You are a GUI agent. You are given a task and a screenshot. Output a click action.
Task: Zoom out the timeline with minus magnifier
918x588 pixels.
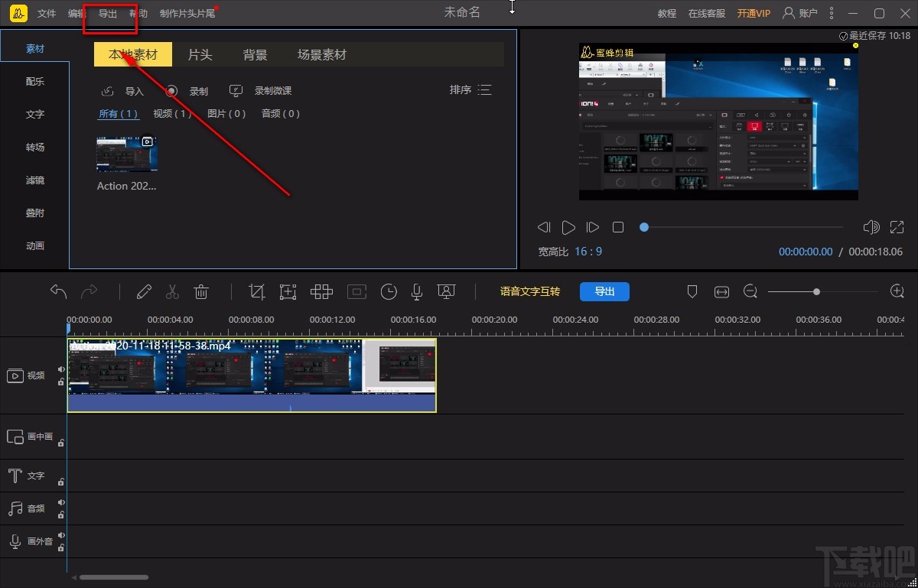pyautogui.click(x=750, y=291)
